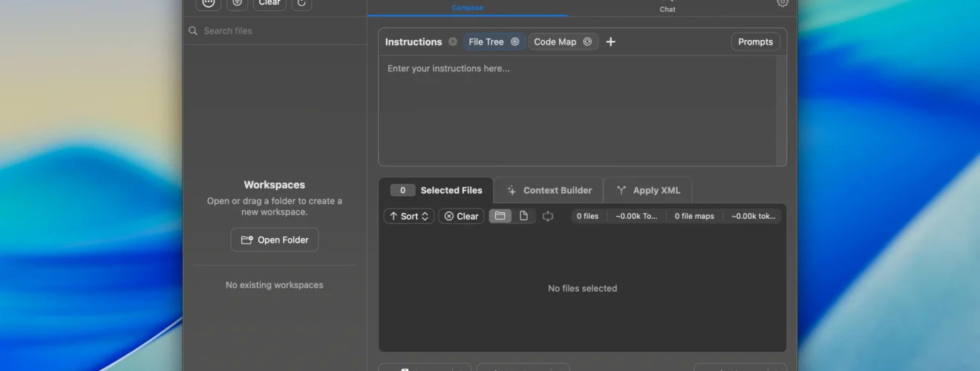Switch to the Apply XML tab
The image size is (980, 371).
pos(648,191)
